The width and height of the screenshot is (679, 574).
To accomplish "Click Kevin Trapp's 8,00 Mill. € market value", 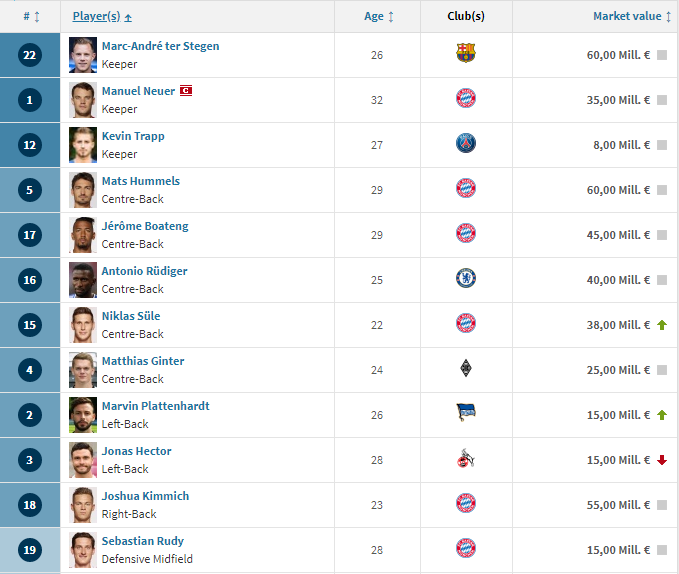I will coord(621,145).
